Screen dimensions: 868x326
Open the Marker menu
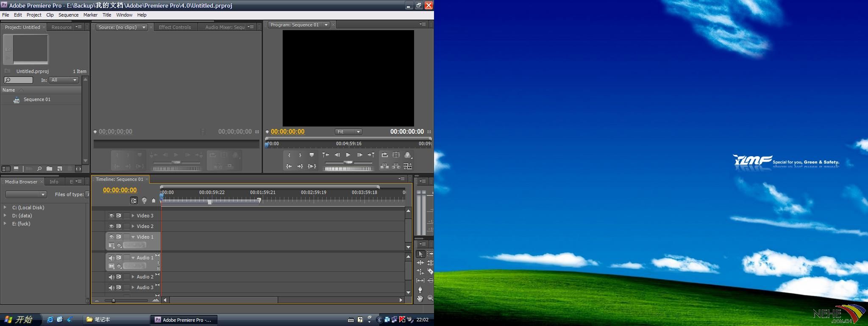(x=90, y=15)
